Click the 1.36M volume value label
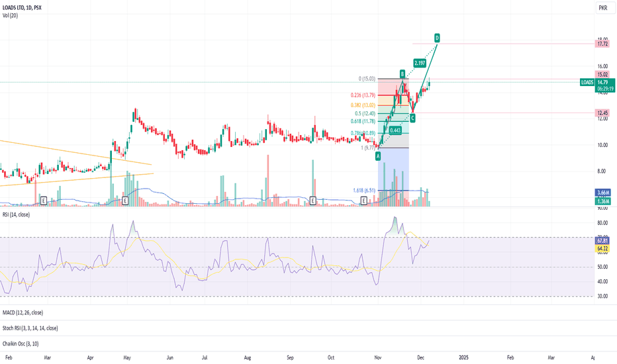Viewport: 617px width, 364px height. pos(603,201)
